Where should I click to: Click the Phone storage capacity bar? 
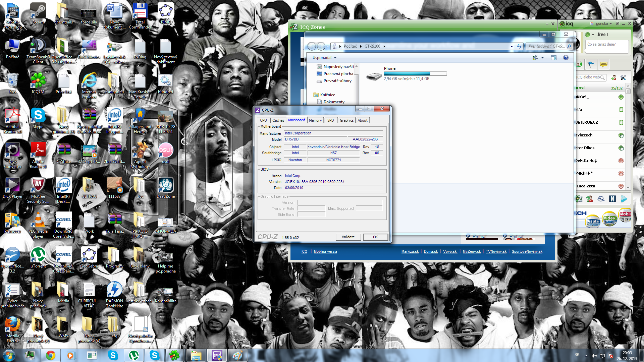415,73
